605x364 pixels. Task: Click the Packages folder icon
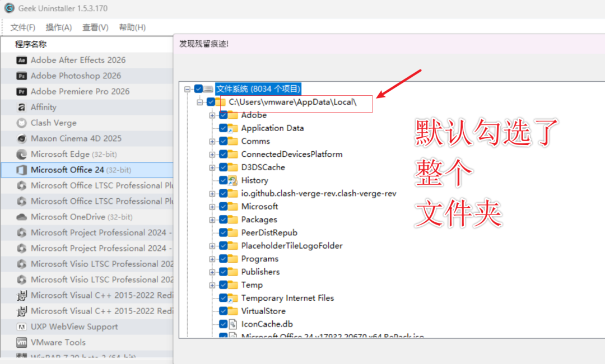click(x=232, y=220)
